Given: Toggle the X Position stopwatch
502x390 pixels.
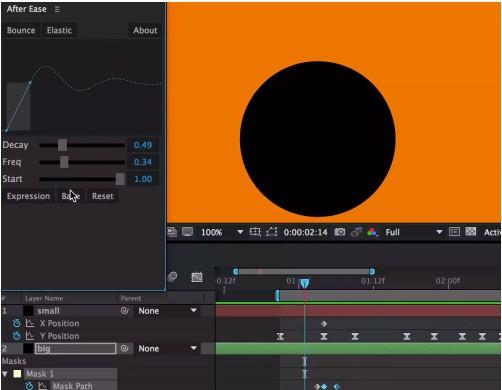Looking at the screenshot, I should click(x=16, y=323).
